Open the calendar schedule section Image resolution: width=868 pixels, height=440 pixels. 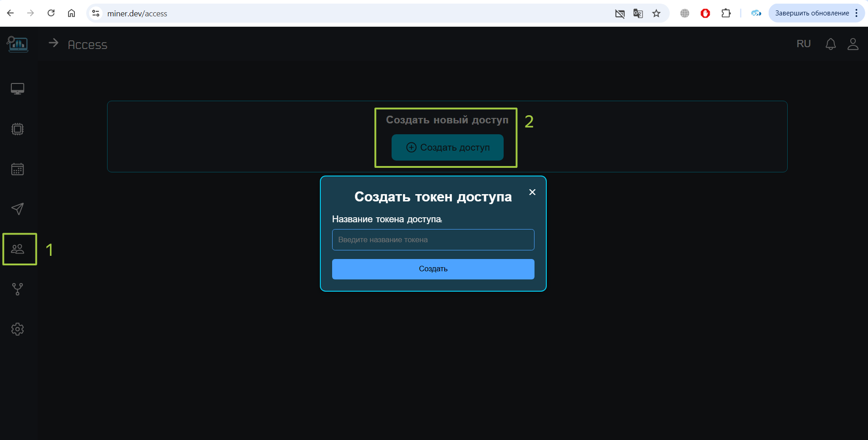pos(17,169)
